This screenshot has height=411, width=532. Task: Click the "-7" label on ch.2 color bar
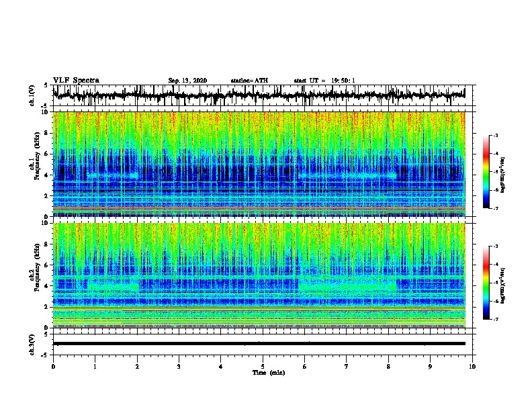(x=495, y=319)
